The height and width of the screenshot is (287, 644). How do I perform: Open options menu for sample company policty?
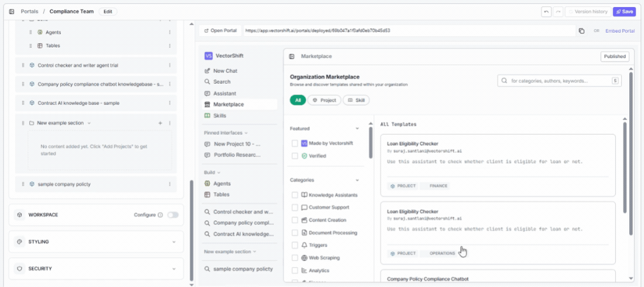[x=170, y=184]
